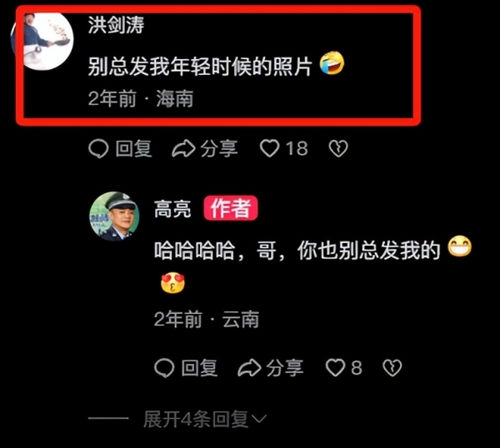Open the first commenter's username profile
Screen dimensions: 500x448
coord(116,25)
